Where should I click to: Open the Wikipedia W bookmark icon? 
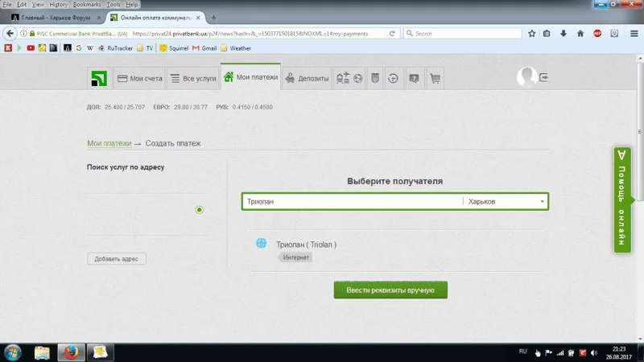[x=90, y=48]
